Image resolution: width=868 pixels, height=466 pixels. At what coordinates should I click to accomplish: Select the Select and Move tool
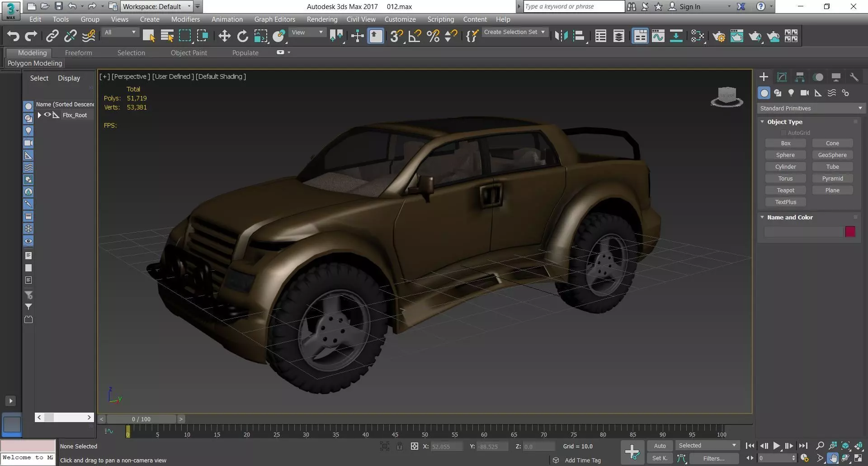(x=224, y=36)
